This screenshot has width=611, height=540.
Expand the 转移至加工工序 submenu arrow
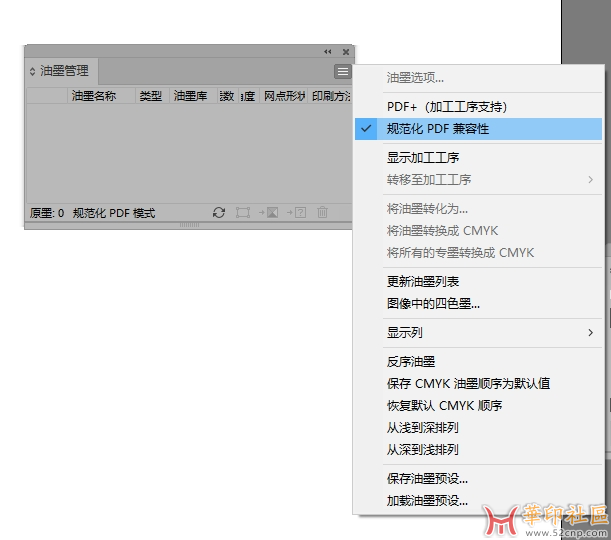591,180
